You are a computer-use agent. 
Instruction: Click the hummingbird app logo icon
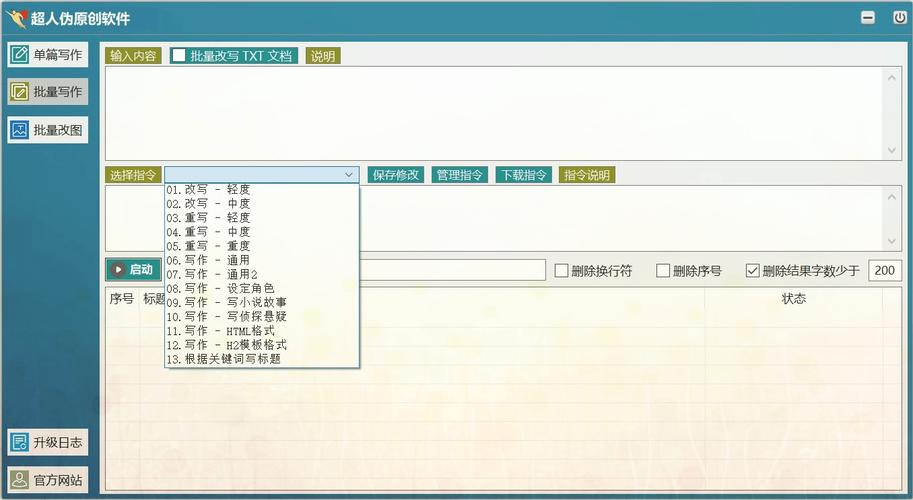coord(16,18)
